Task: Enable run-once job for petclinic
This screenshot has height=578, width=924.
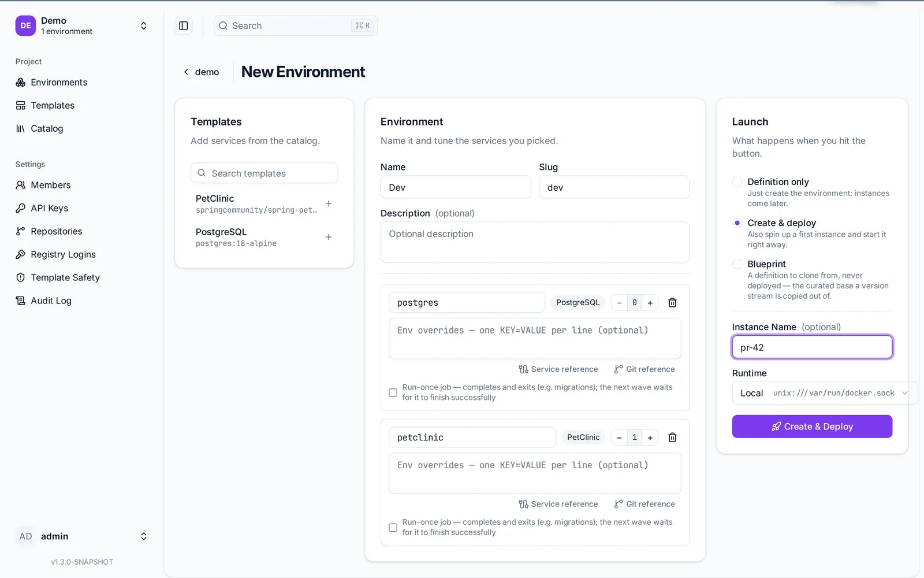Action: point(393,527)
